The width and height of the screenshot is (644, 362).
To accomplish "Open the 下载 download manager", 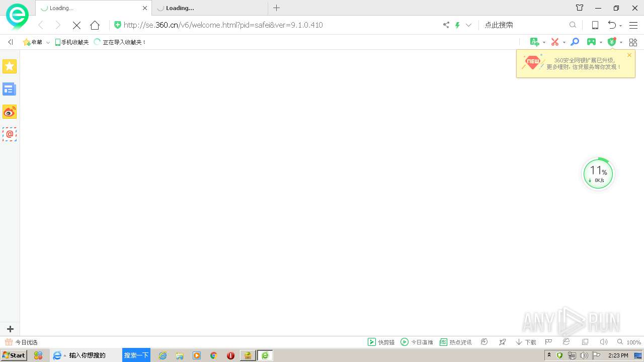I will 526,342.
